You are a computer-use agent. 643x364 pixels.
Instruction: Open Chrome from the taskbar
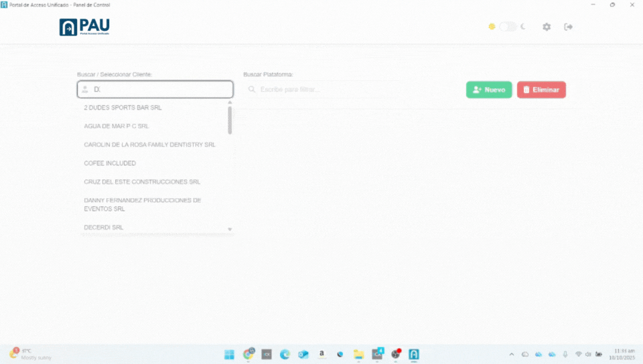coord(248,354)
